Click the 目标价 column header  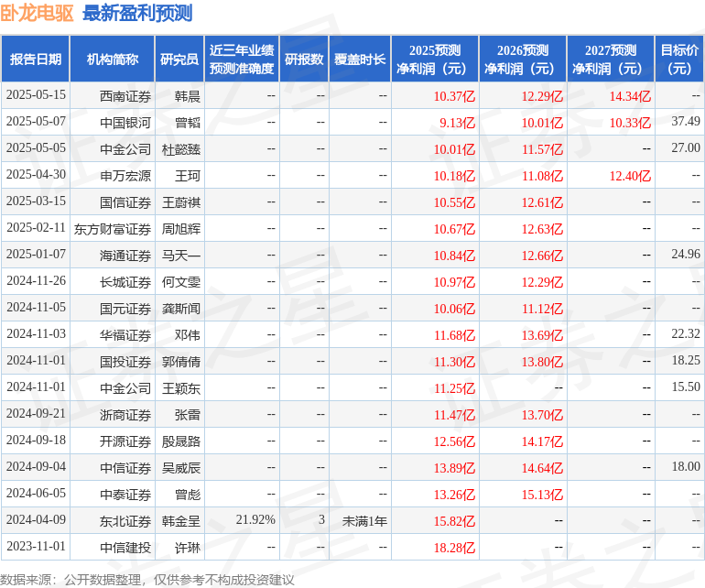pyautogui.click(x=679, y=59)
